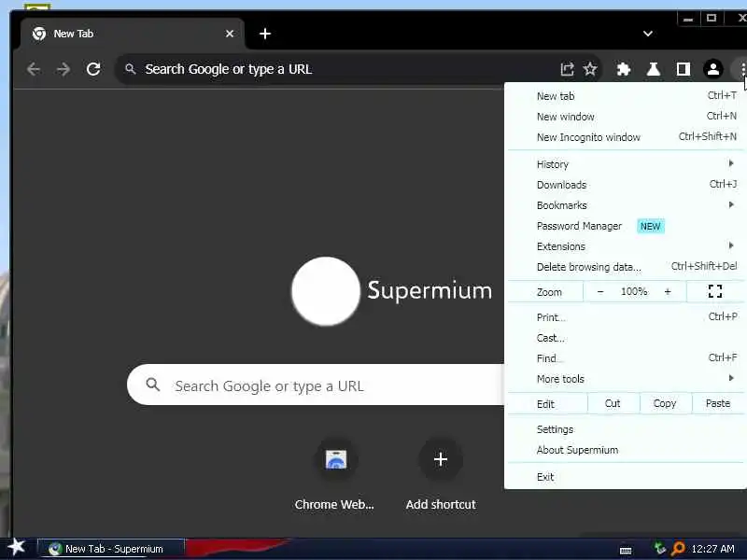Click the green tray icon next to magnifier
This screenshot has width=747, height=560.
click(x=660, y=549)
